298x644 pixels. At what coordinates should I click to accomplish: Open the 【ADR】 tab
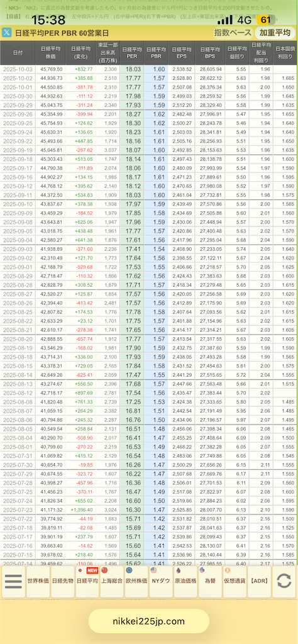pos(260,582)
